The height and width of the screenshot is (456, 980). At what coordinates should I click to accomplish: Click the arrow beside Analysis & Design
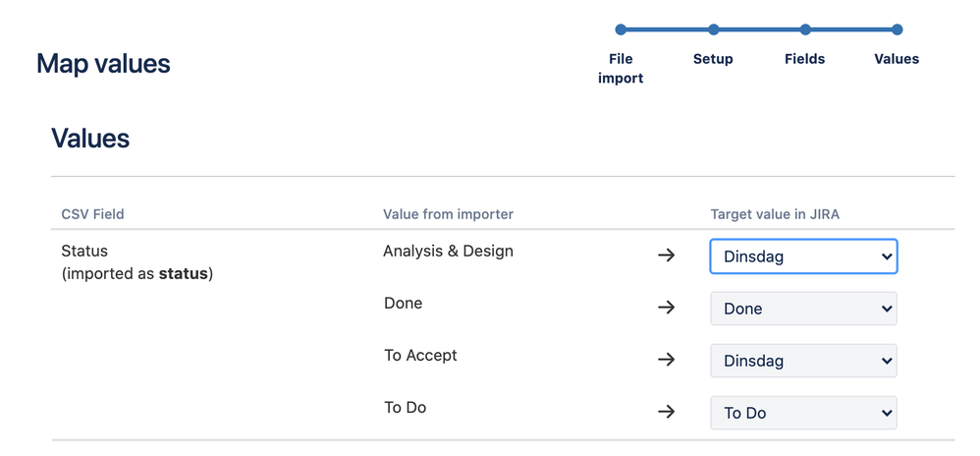pyautogui.click(x=666, y=256)
